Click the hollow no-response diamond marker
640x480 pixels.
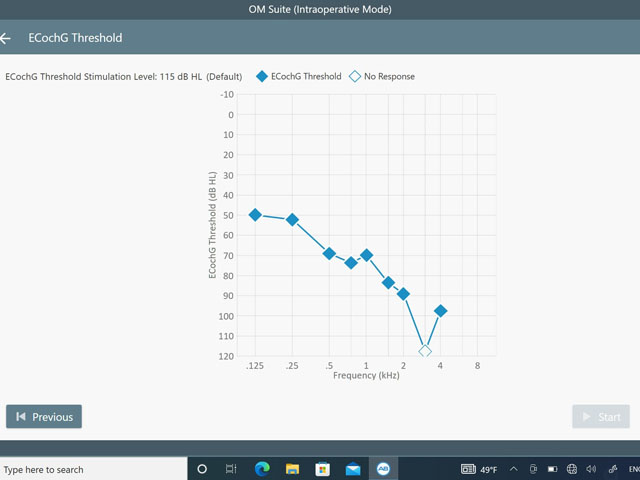(425, 351)
